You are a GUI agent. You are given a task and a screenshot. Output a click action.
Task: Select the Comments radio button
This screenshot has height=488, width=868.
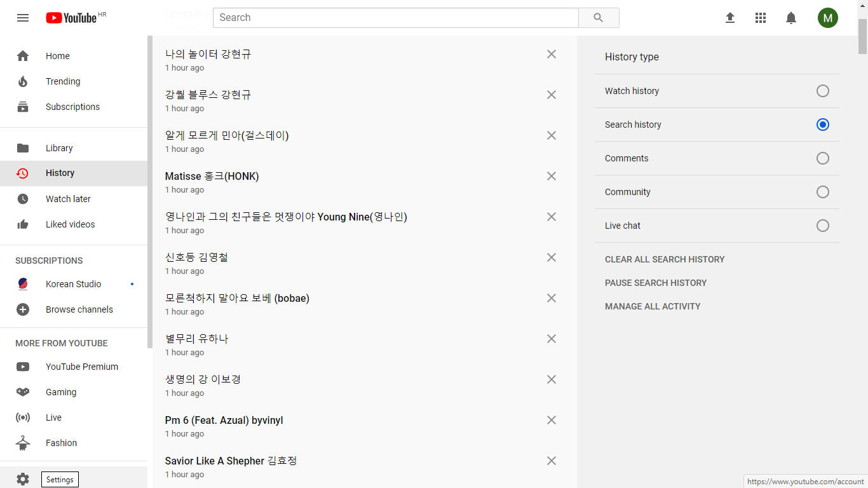[x=823, y=158]
